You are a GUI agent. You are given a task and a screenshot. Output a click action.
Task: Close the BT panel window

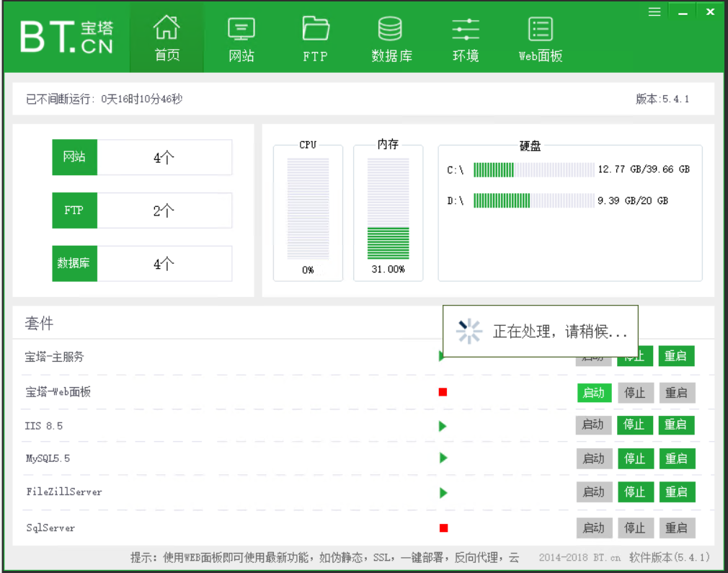tap(711, 12)
